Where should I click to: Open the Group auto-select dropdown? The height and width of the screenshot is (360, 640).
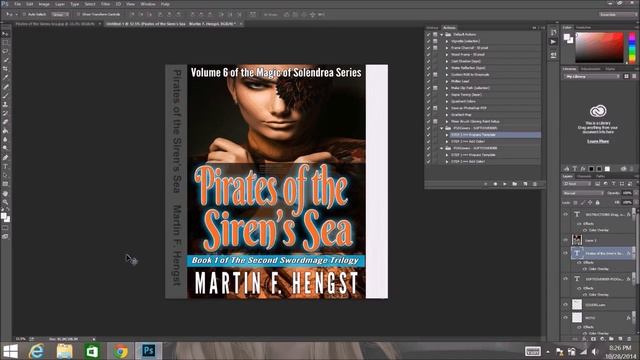coord(60,14)
